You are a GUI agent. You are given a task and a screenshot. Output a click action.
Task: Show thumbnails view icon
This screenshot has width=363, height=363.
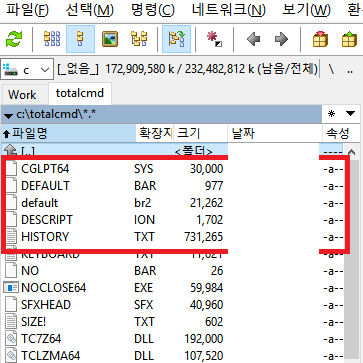pos(110,39)
